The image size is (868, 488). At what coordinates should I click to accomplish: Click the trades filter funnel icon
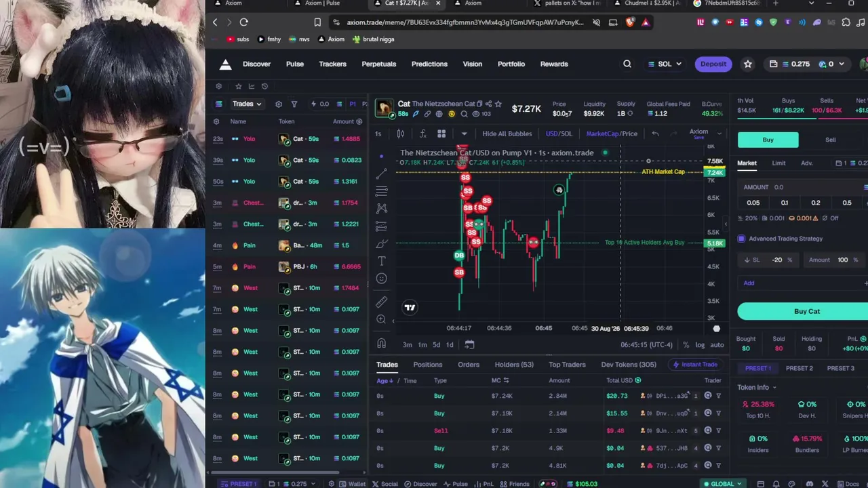(x=294, y=104)
